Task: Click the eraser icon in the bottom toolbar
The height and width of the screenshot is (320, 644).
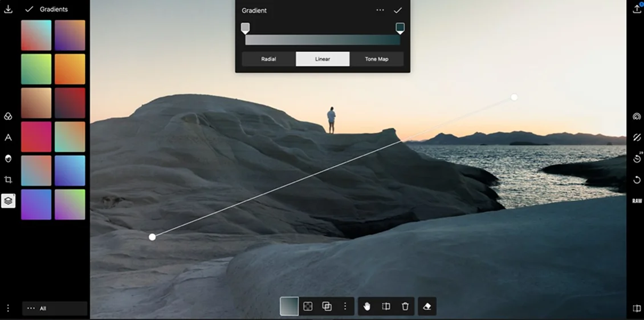Action: tap(427, 306)
